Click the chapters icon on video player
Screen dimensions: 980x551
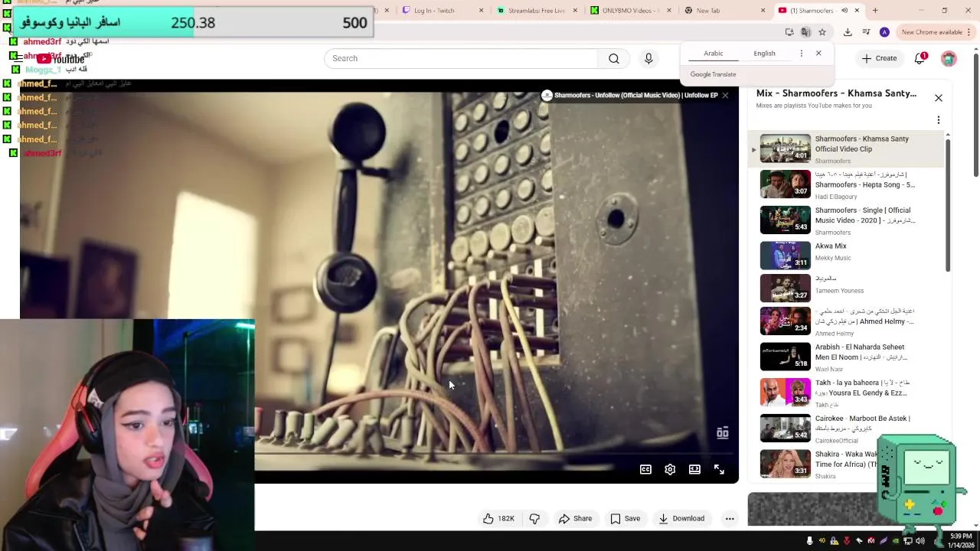[x=722, y=433]
